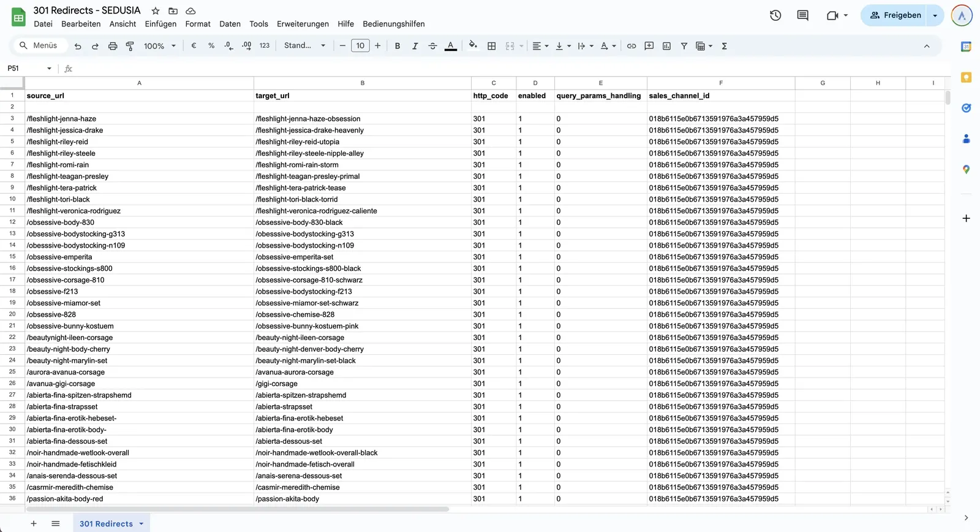Open number format 123 menu

coord(265,45)
